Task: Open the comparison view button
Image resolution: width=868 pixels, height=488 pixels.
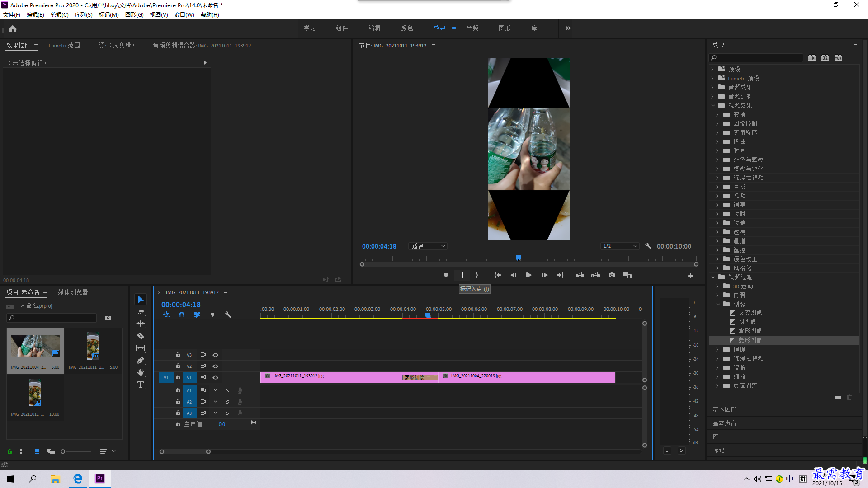Action: pyautogui.click(x=627, y=275)
